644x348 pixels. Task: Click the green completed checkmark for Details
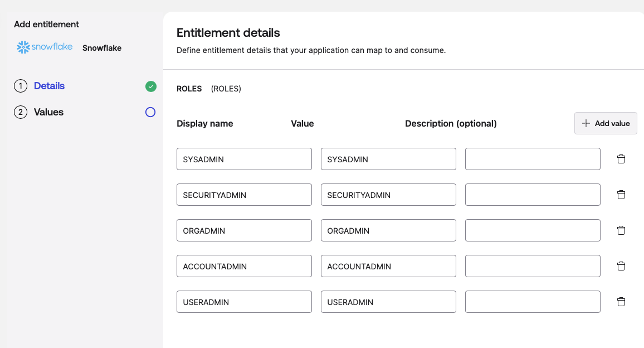click(151, 86)
